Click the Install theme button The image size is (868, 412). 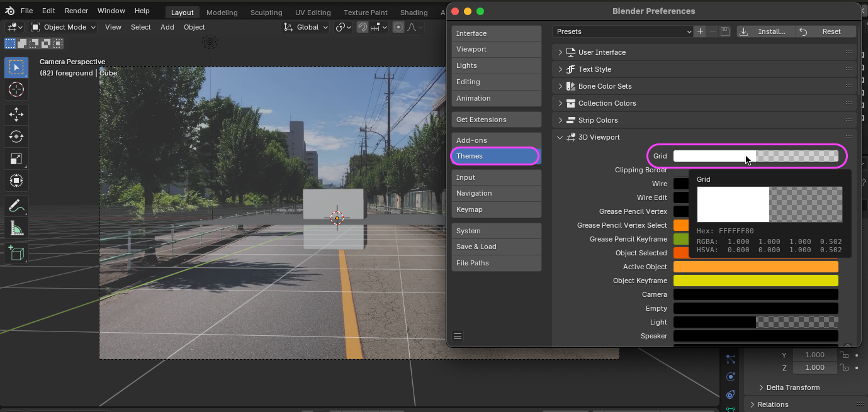765,31
